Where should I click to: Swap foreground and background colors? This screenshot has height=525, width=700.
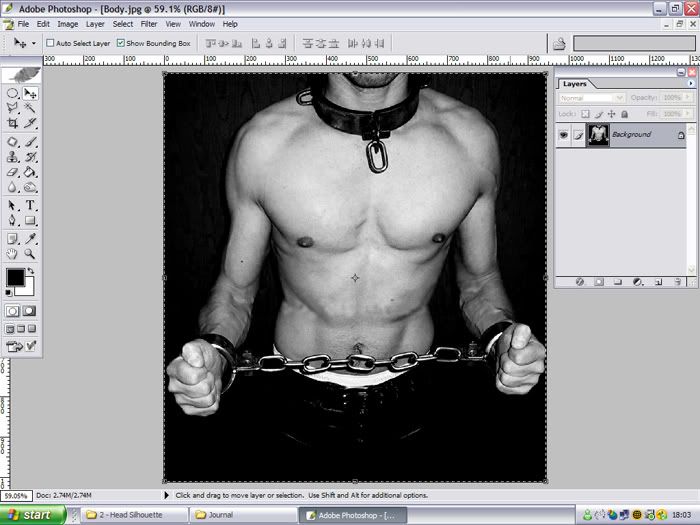[x=31, y=271]
